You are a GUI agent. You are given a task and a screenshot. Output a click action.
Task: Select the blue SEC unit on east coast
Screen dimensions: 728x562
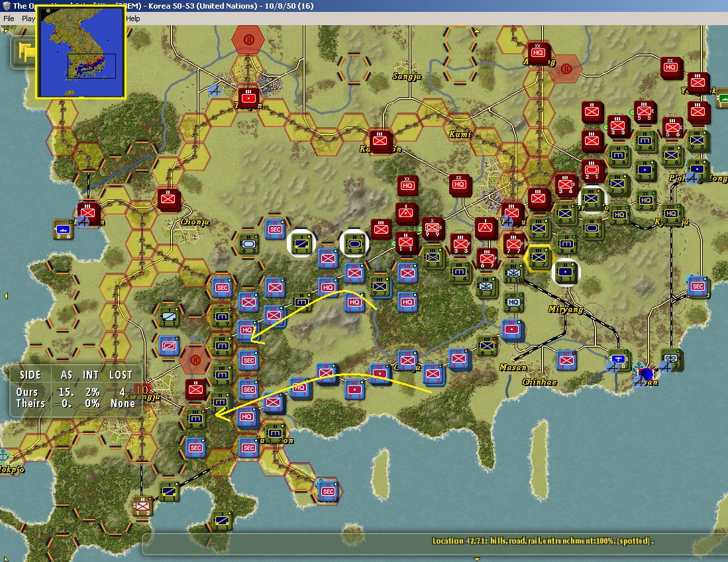point(698,287)
